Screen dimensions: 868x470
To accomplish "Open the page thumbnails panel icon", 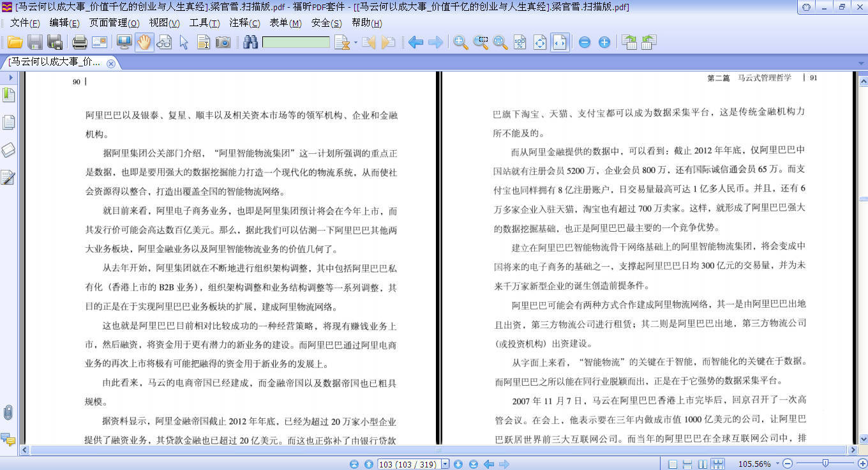I will pos(8,123).
